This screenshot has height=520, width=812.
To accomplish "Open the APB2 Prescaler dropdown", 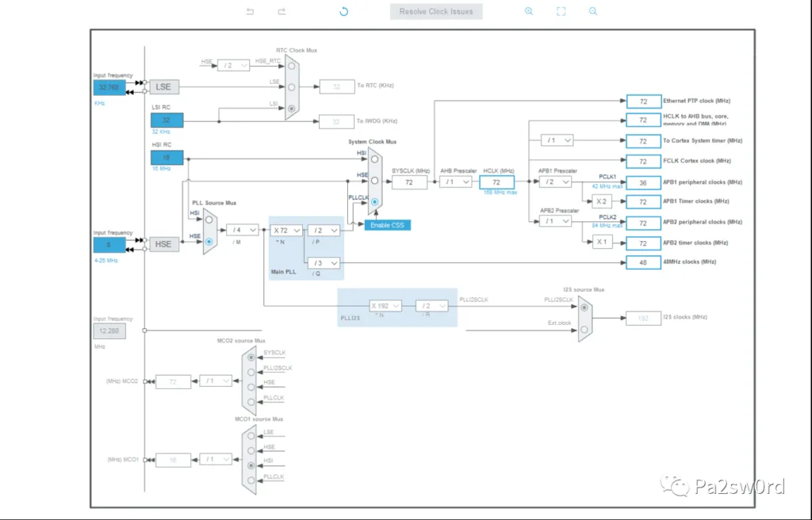I will click(x=555, y=221).
